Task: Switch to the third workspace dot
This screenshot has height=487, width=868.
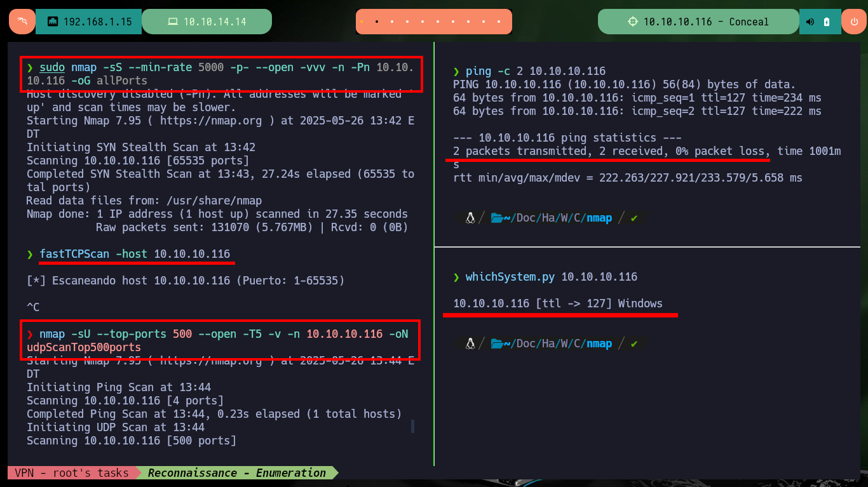Action: point(392,22)
